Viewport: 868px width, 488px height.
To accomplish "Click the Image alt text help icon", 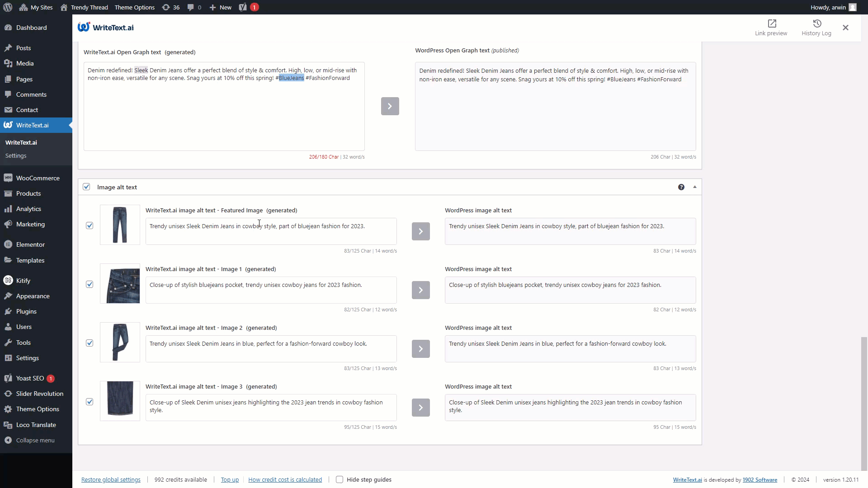I will (x=681, y=187).
